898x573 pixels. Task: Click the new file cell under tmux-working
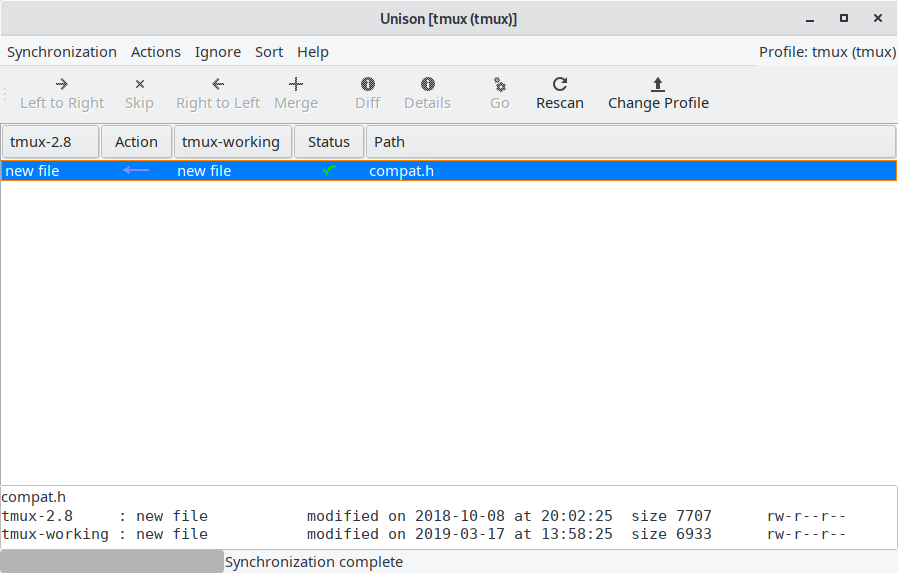204,171
